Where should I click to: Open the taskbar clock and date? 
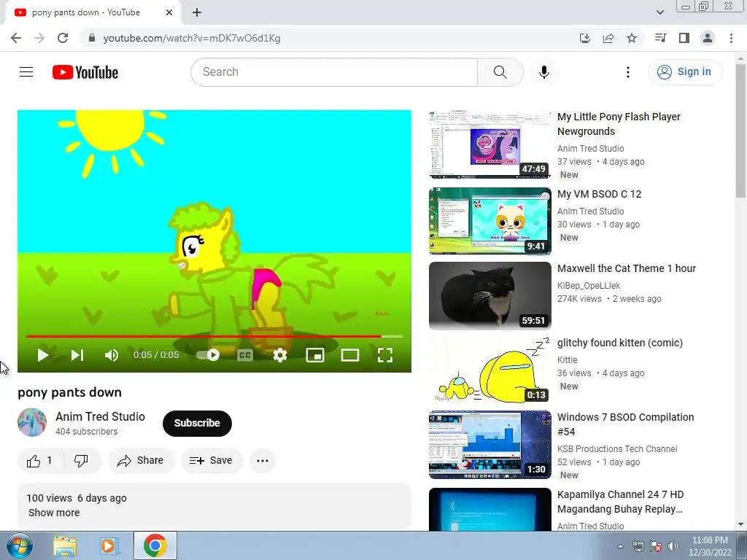tap(710, 546)
